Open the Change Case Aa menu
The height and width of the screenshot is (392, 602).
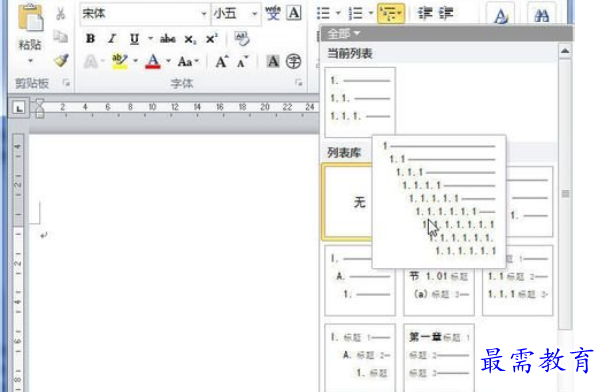click(188, 61)
